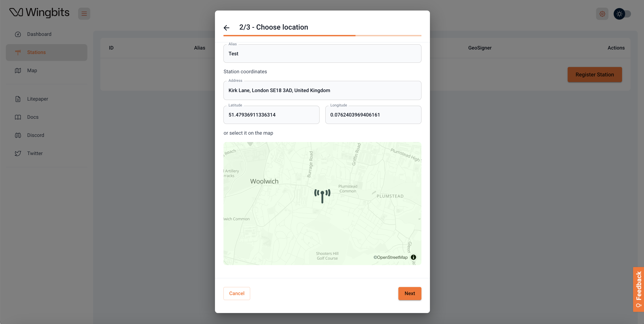
Task: Click the map attribution info icon
Action: click(x=413, y=257)
